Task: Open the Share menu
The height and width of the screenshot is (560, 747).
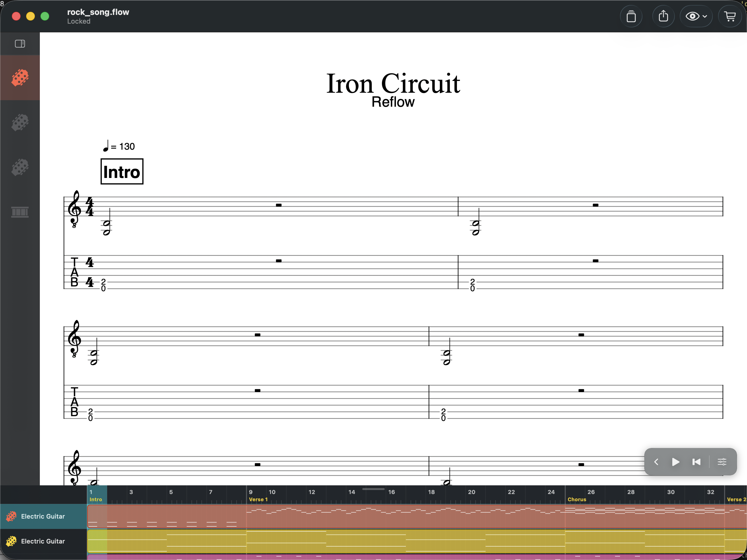Action: point(663,16)
